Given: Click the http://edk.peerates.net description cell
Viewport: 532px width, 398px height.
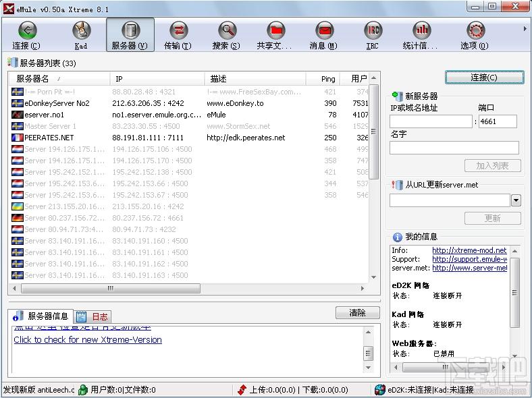Looking at the screenshot, I should pyautogui.click(x=246, y=138).
